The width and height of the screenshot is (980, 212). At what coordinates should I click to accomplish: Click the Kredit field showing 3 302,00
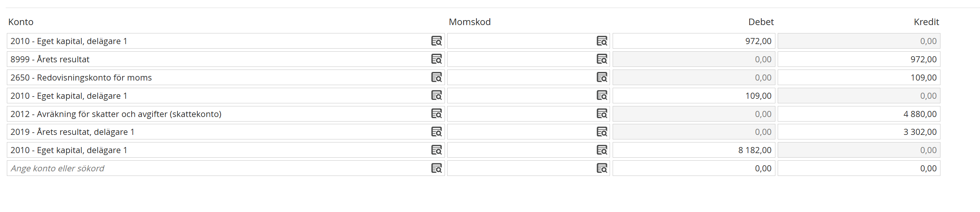tap(858, 132)
